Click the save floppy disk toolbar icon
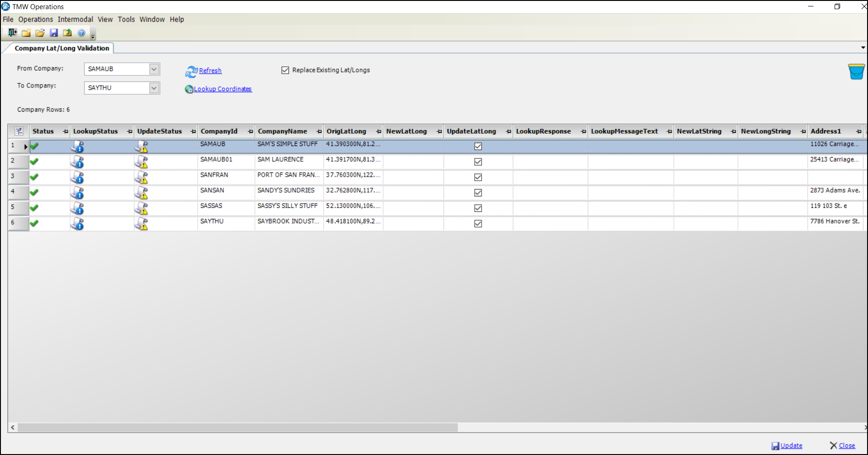The width and height of the screenshot is (868, 455). (54, 32)
